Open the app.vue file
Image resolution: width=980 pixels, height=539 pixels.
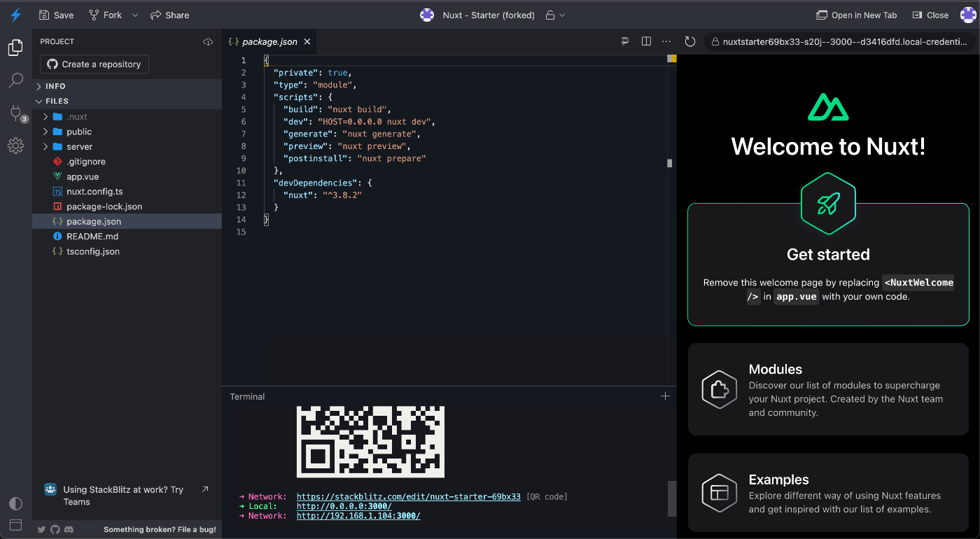coord(127,176)
